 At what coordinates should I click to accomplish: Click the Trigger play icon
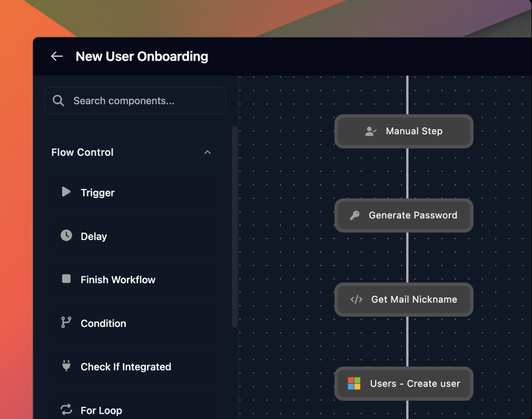[x=66, y=192]
